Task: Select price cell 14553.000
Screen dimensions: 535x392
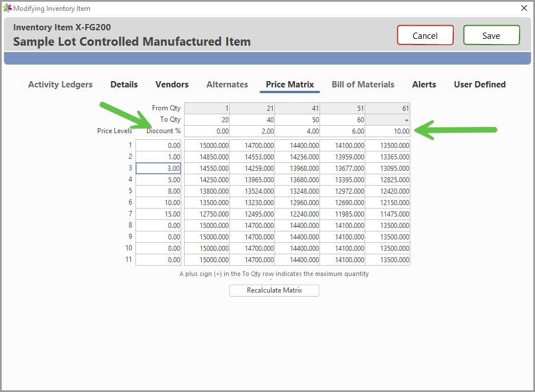Action: pyautogui.click(x=252, y=157)
